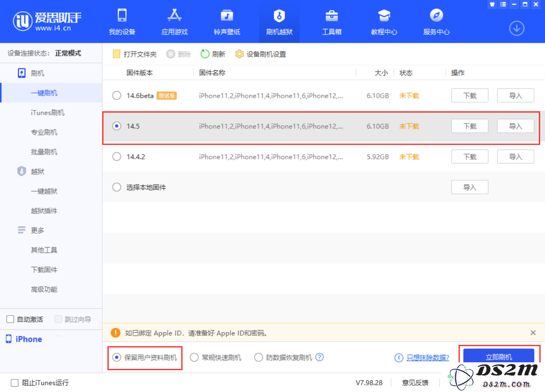545x392 pixels.
Task: Click the 固件版本 column header
Action: point(140,73)
